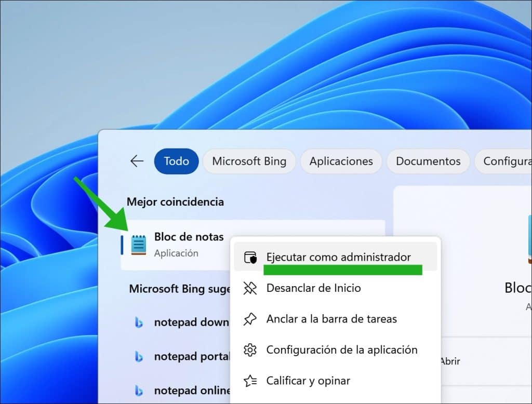Choose Desanclar de Inicio
532x404 pixels.
click(336, 288)
